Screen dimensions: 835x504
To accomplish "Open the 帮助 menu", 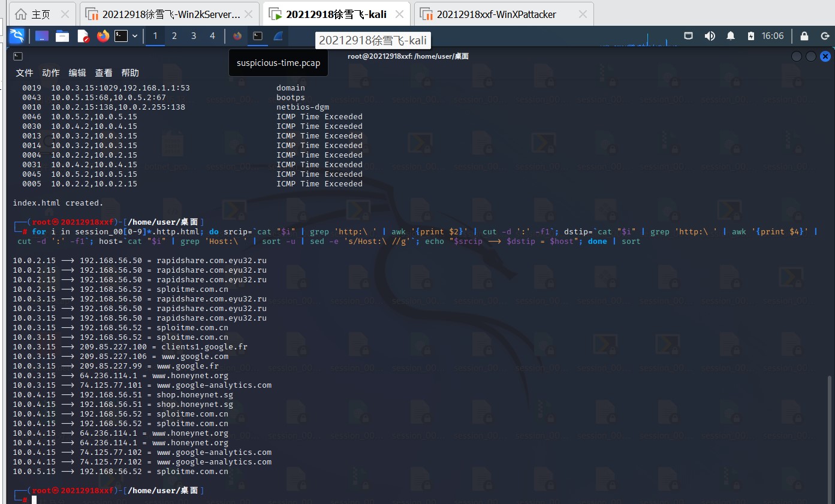I will click(x=130, y=73).
